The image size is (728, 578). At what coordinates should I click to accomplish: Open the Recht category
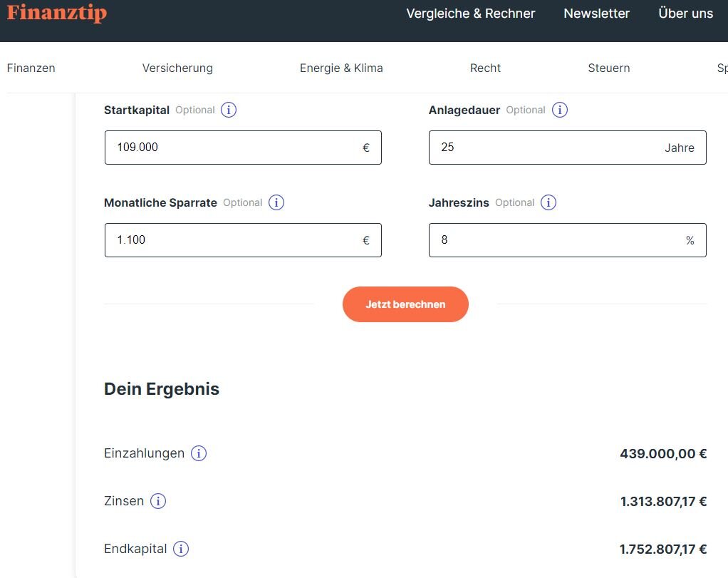[x=485, y=68]
